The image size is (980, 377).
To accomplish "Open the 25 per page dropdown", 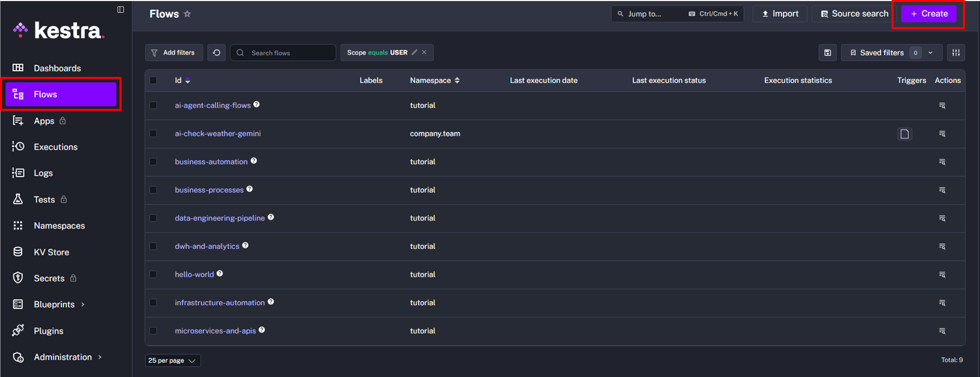I will pyautogui.click(x=173, y=360).
